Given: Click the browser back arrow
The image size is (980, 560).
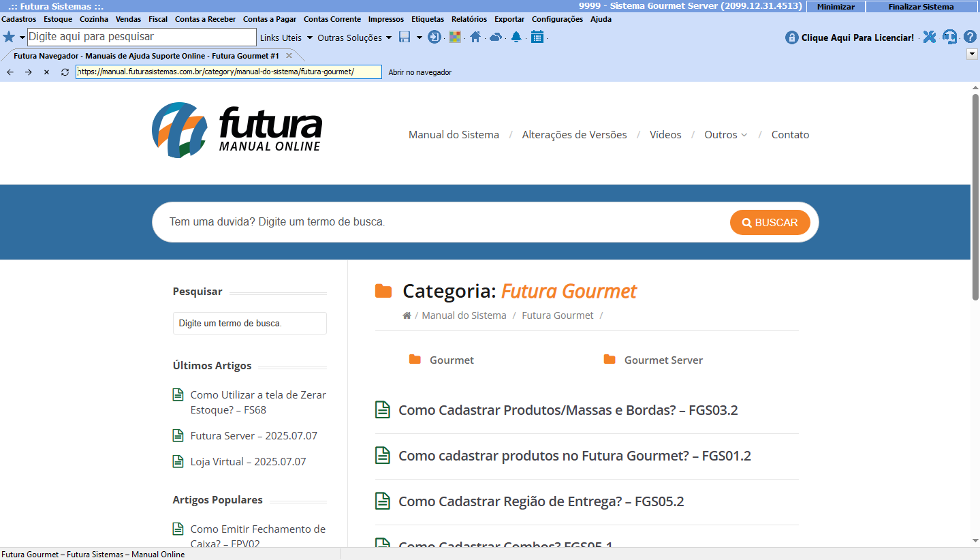Looking at the screenshot, I should 10,72.
